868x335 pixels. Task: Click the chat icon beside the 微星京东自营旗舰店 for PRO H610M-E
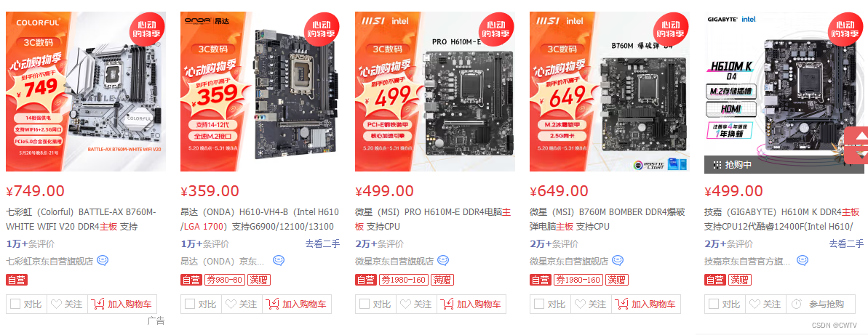click(443, 260)
